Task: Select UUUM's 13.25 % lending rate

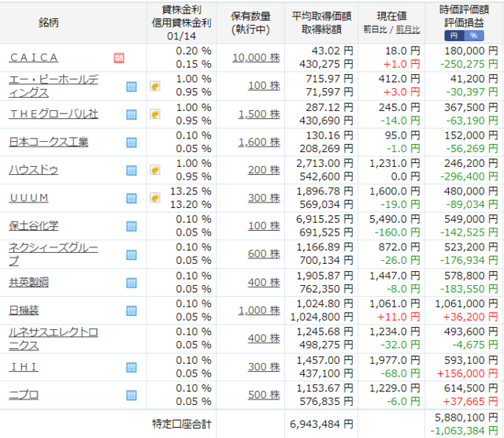Action: 191,191
